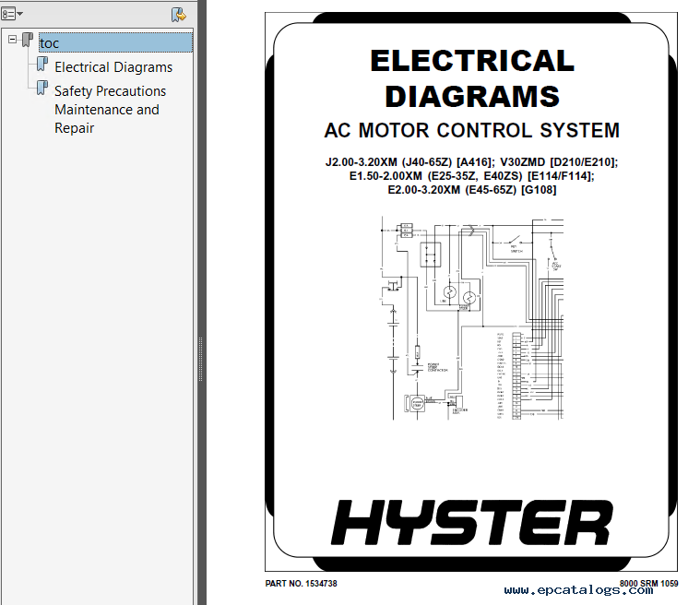The image size is (700, 605).
Task: Click the E2.00-3.20XM (E45-65Z) [G108] line
Action: point(472,190)
